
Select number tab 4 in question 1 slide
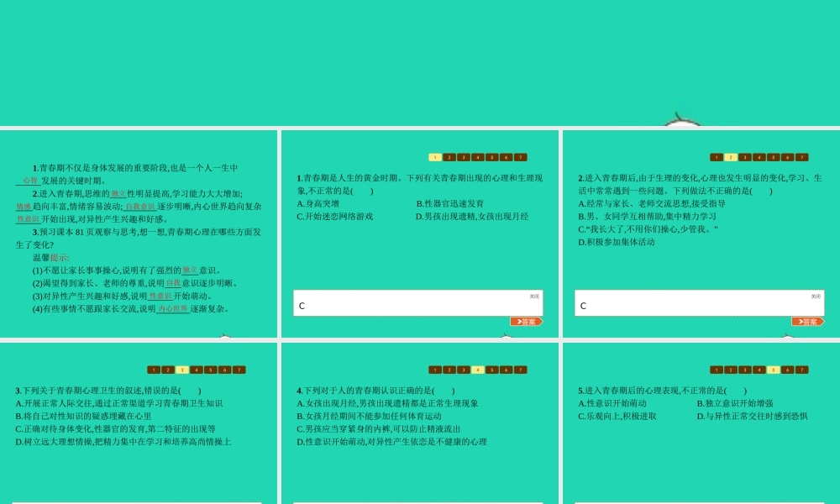tap(477, 157)
